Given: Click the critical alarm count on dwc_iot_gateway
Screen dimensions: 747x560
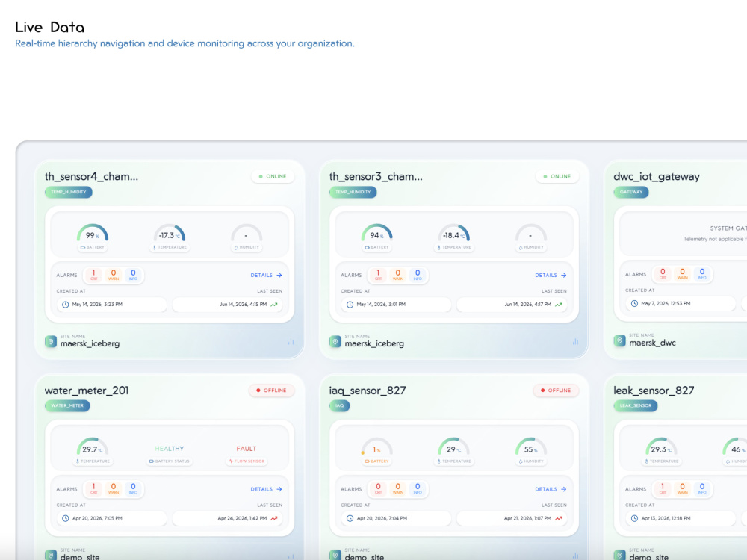Looking at the screenshot, I should click(x=663, y=274).
